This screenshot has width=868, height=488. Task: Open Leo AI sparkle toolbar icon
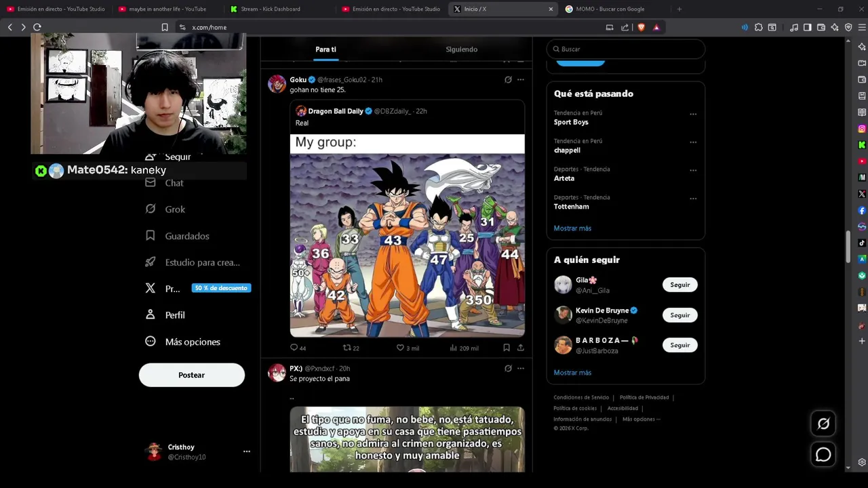(835, 27)
